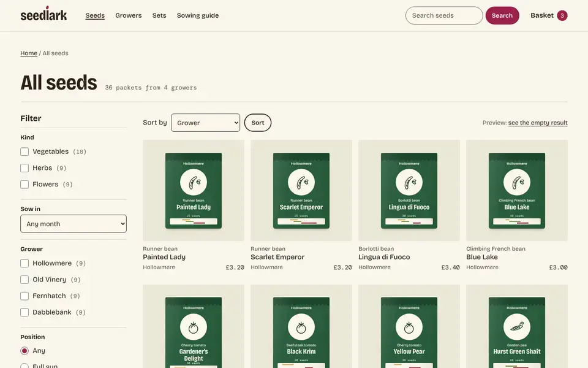Image resolution: width=588 pixels, height=368 pixels.
Task: Tick the Herbs filter checkbox
Action: pos(24,168)
